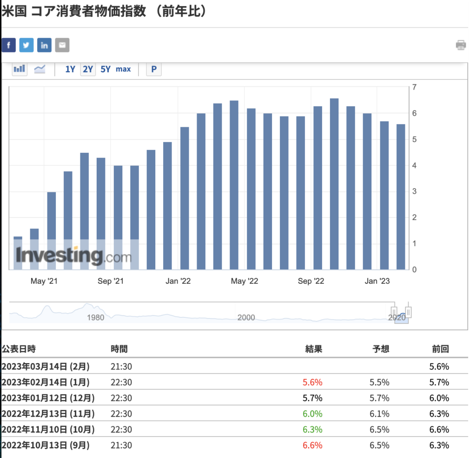This screenshot has width=476, height=458.
Task: Grab the right navigator range handle
Action: (408, 312)
